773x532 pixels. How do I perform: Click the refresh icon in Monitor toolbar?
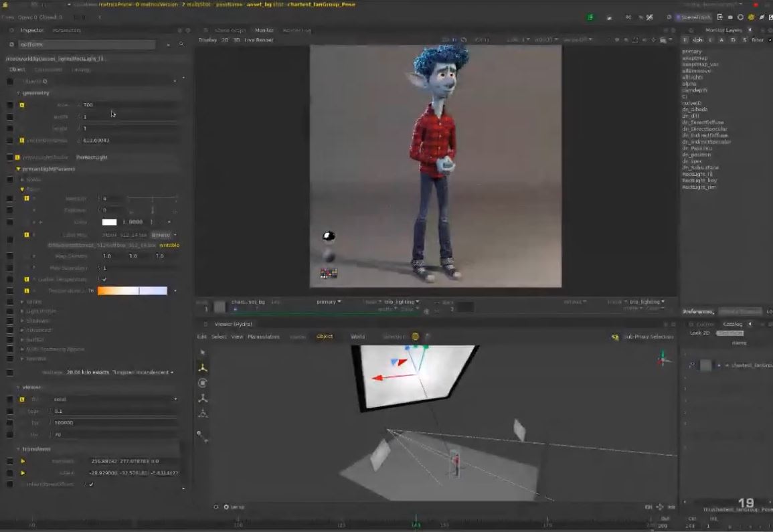pos(464,40)
